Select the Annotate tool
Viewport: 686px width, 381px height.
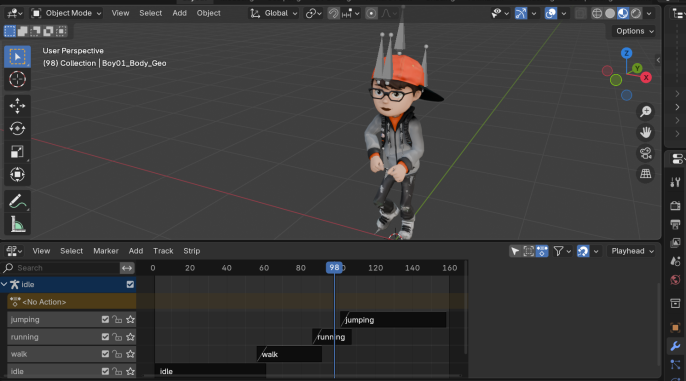[18, 202]
